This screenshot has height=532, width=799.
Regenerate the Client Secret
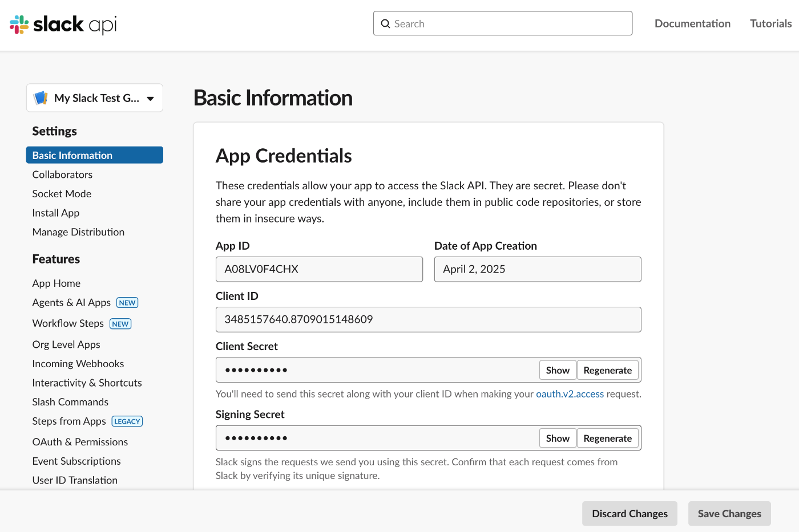coord(608,370)
